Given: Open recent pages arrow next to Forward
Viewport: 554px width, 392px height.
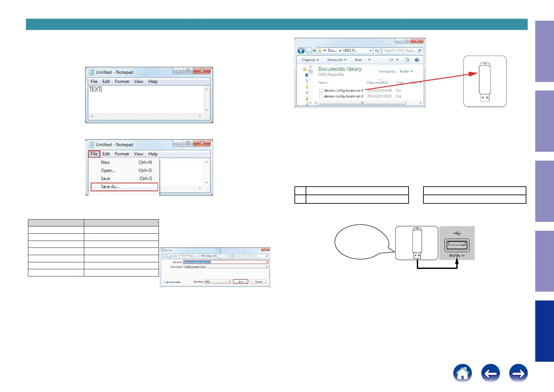Looking at the screenshot, I should (x=315, y=51).
